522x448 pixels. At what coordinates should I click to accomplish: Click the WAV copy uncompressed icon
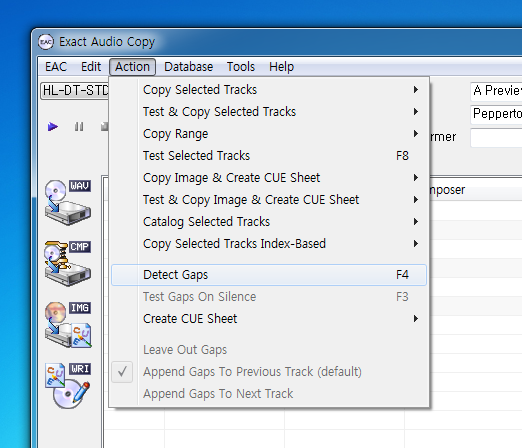(68, 202)
